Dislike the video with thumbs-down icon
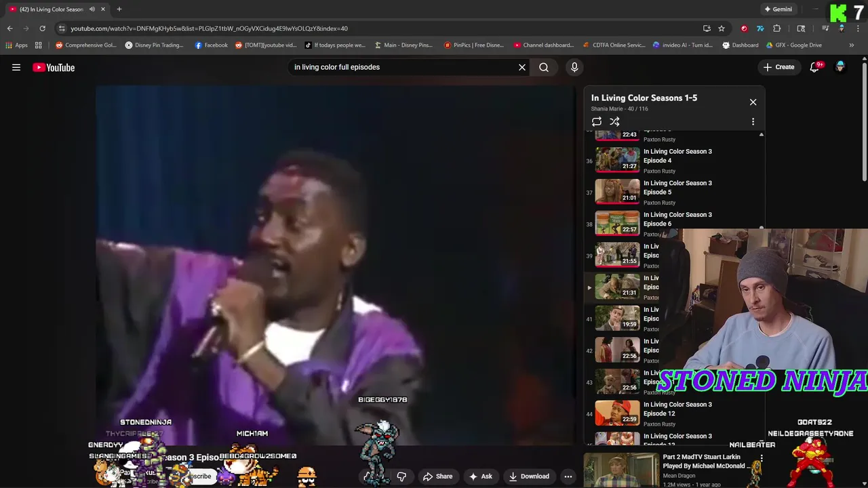Image resolution: width=868 pixels, height=488 pixels. point(401,476)
